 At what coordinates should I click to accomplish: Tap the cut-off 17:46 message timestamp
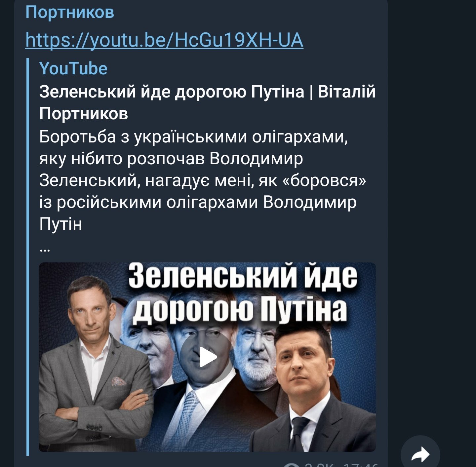point(360,465)
